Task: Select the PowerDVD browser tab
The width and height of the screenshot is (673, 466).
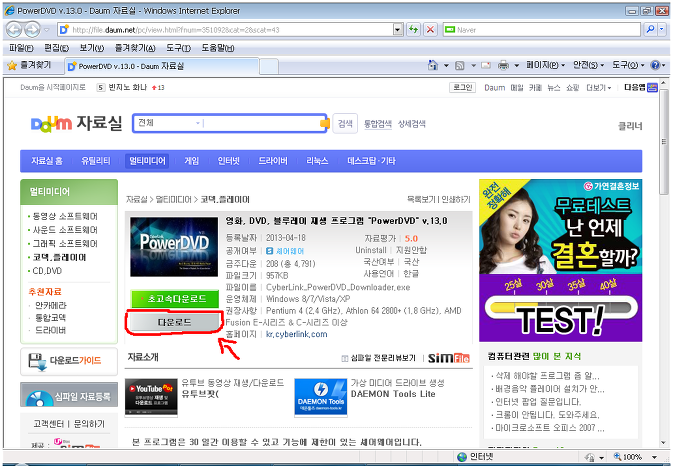Action: [x=162, y=66]
